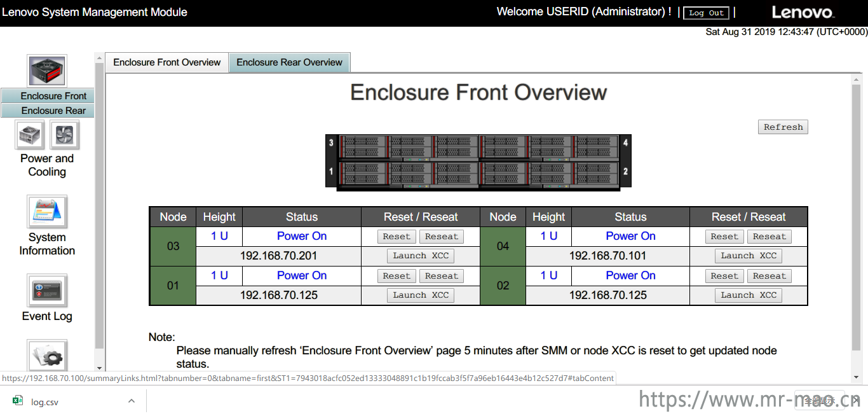Click the Power On status of node 02
This screenshot has height=416, width=868.
(x=630, y=275)
